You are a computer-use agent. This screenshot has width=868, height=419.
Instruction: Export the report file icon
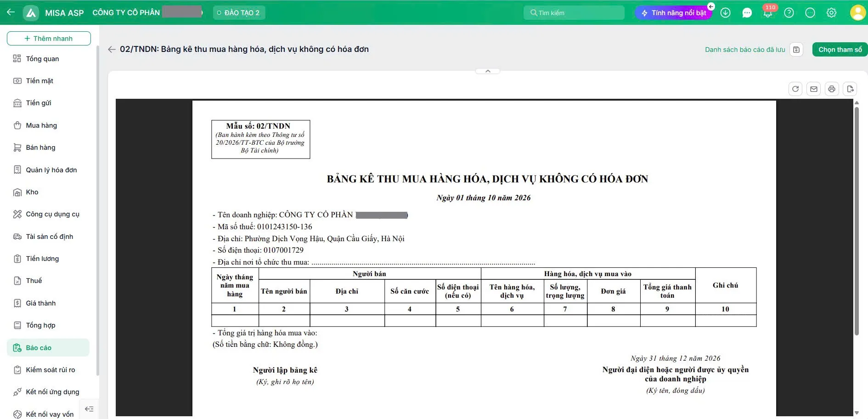point(850,89)
